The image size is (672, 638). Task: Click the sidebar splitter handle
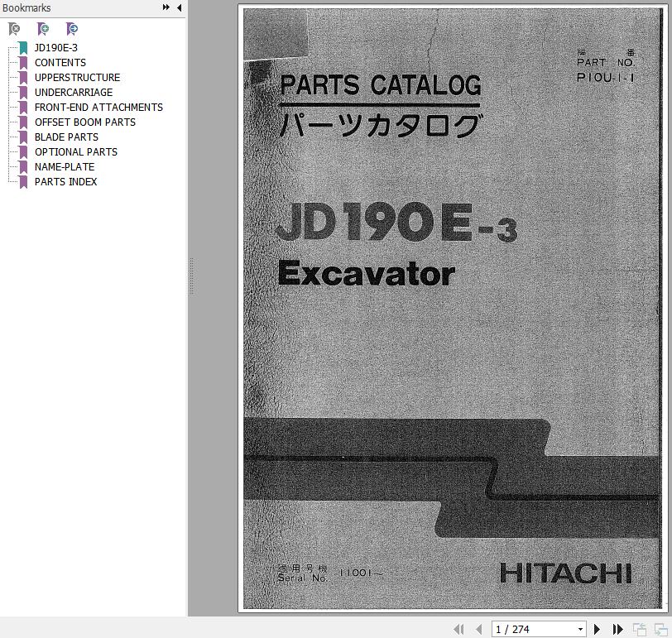(x=191, y=276)
